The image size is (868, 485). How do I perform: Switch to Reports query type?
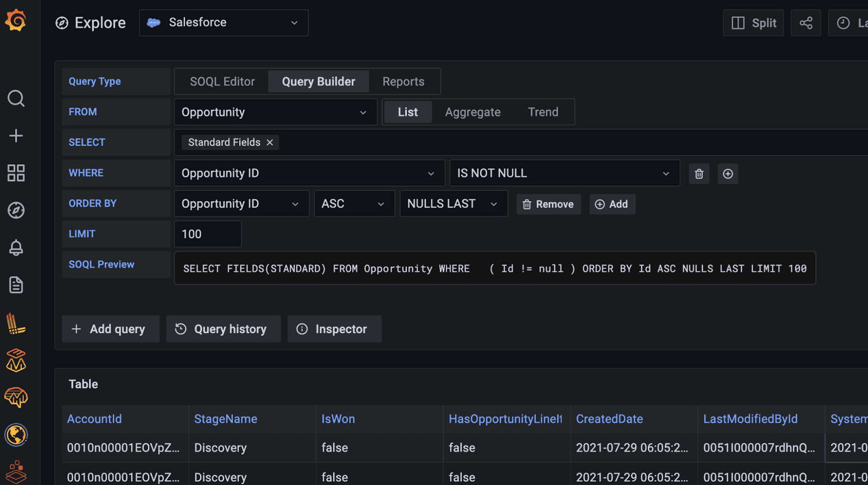[x=404, y=81]
